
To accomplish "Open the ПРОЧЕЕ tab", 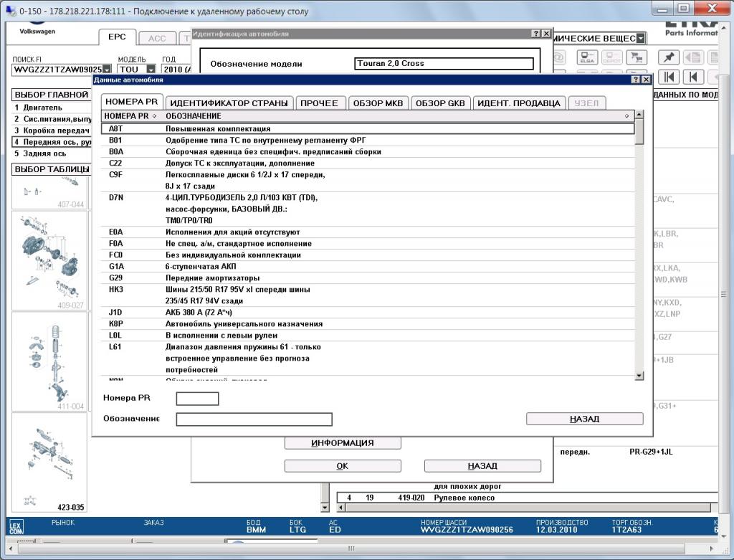I will pyautogui.click(x=319, y=103).
